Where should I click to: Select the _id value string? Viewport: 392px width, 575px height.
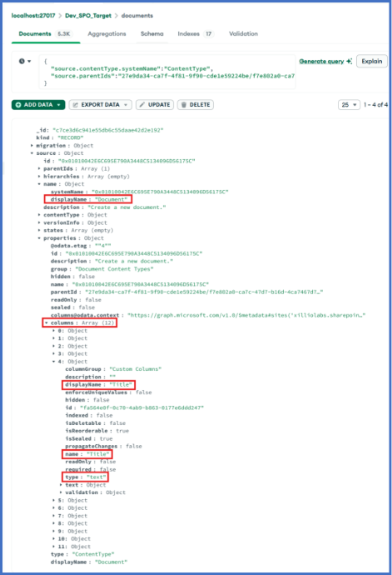point(107,130)
